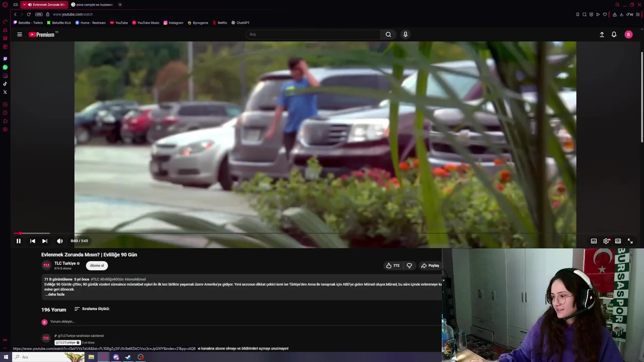Like the video with thumbs up

pyautogui.click(x=393, y=265)
